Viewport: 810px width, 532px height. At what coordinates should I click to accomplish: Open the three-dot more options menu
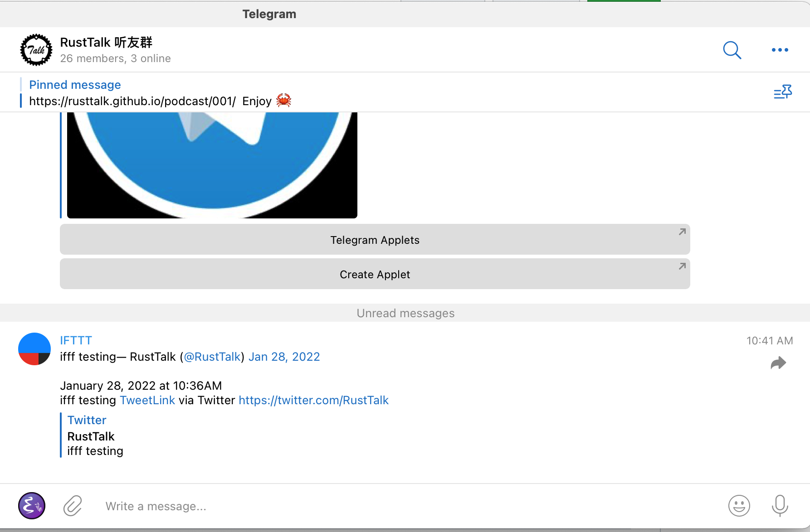(780, 50)
